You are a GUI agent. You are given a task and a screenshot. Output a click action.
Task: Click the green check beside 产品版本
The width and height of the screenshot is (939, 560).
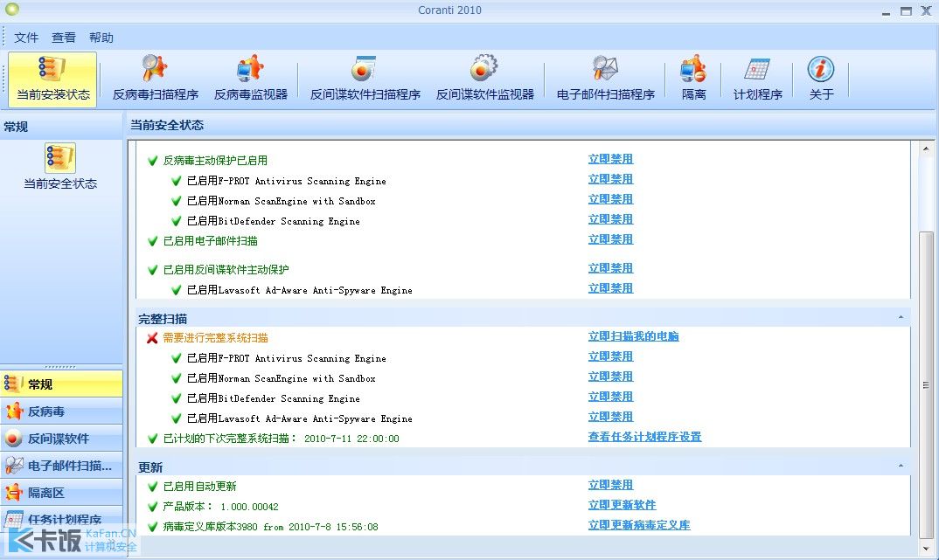tap(153, 507)
